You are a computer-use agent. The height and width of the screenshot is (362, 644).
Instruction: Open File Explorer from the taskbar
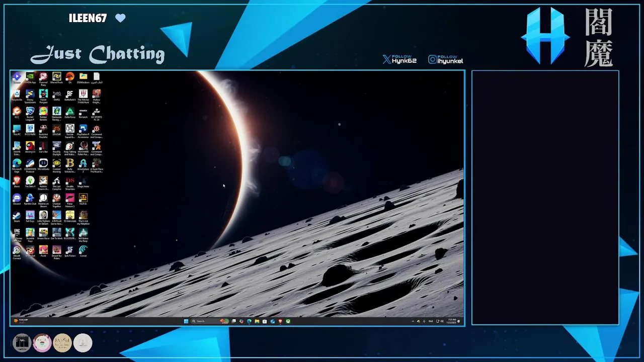click(x=257, y=321)
